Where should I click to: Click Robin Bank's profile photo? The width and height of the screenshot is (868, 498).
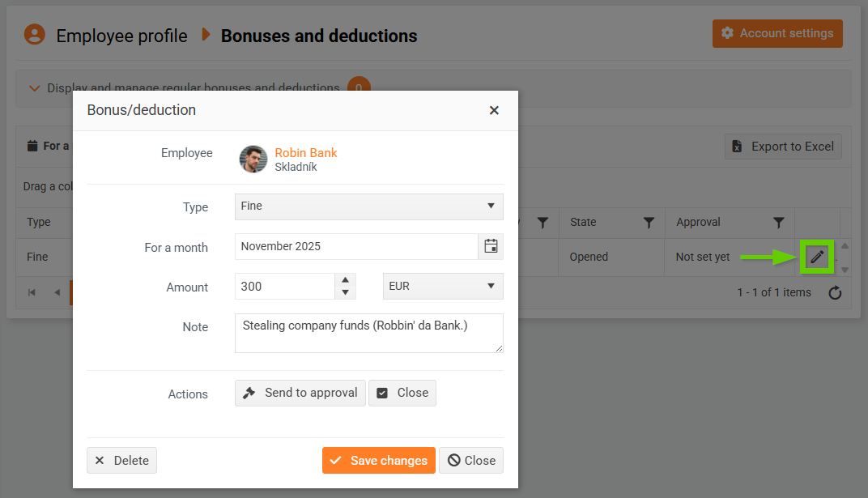click(x=253, y=159)
